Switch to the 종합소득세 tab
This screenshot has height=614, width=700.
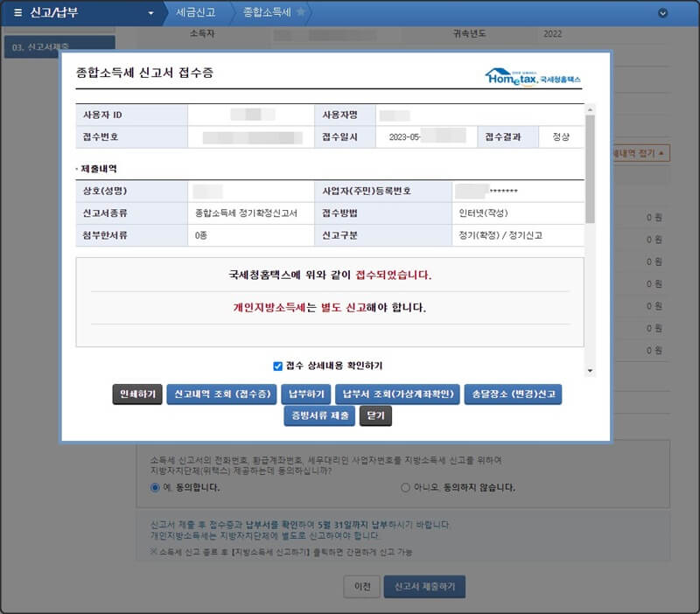[x=269, y=12]
